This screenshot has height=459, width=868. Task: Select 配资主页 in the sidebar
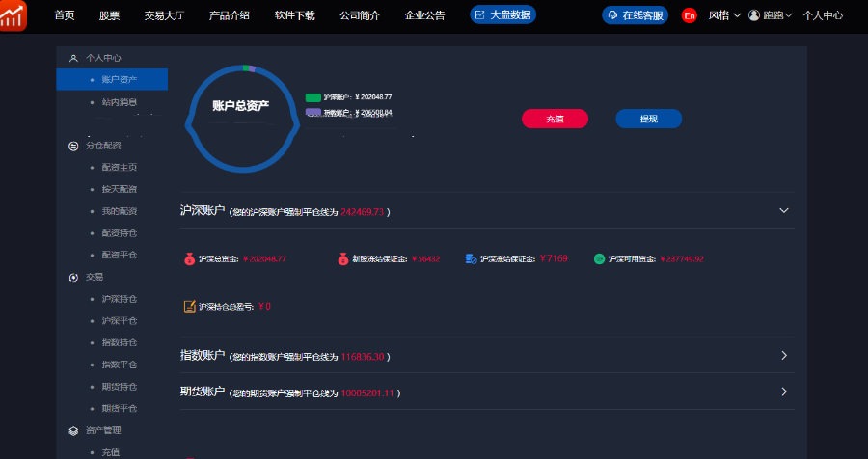[x=119, y=167]
